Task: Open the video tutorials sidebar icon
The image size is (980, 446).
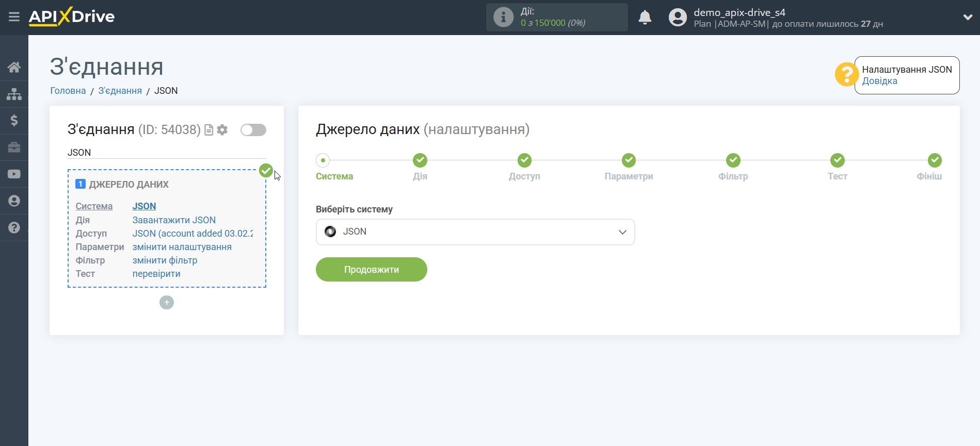Action: pyautogui.click(x=14, y=174)
